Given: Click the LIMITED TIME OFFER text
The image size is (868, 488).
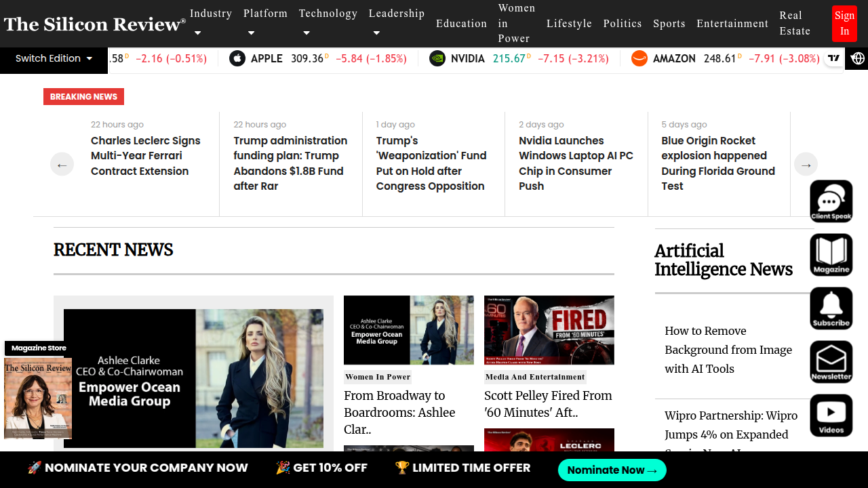Looking at the screenshot, I should pyautogui.click(x=462, y=468).
